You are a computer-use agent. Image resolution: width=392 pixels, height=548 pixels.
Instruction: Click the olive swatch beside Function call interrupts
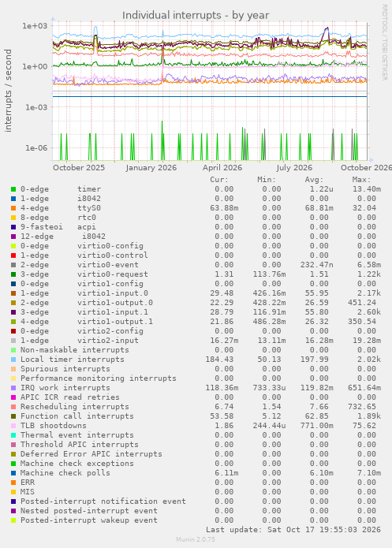coord(13,416)
